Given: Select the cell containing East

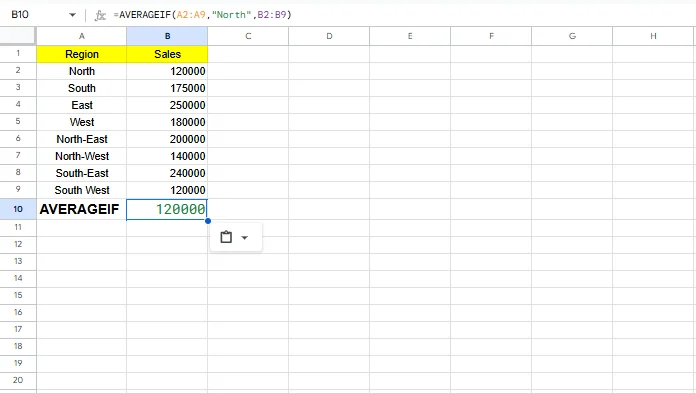Looking at the screenshot, I should tap(82, 105).
